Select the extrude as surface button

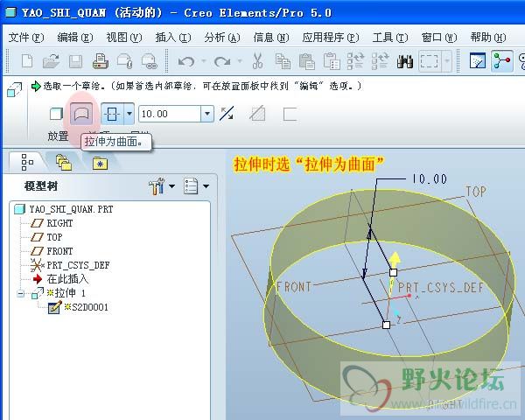click(81, 114)
